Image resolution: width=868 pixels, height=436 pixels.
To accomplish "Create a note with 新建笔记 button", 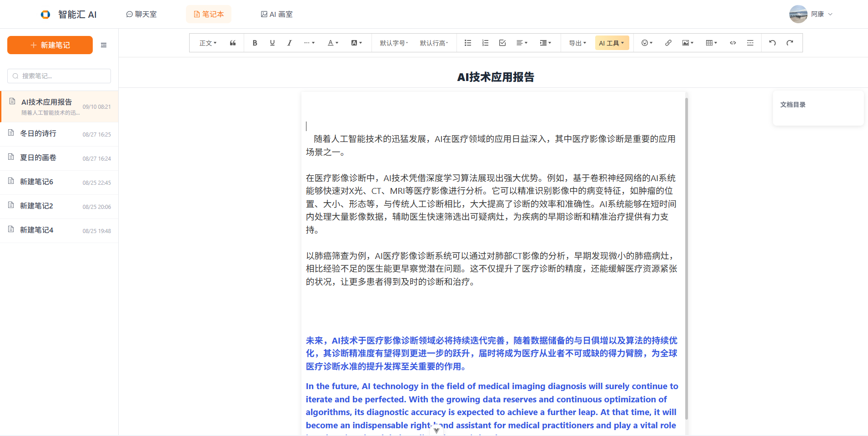I will pyautogui.click(x=50, y=45).
